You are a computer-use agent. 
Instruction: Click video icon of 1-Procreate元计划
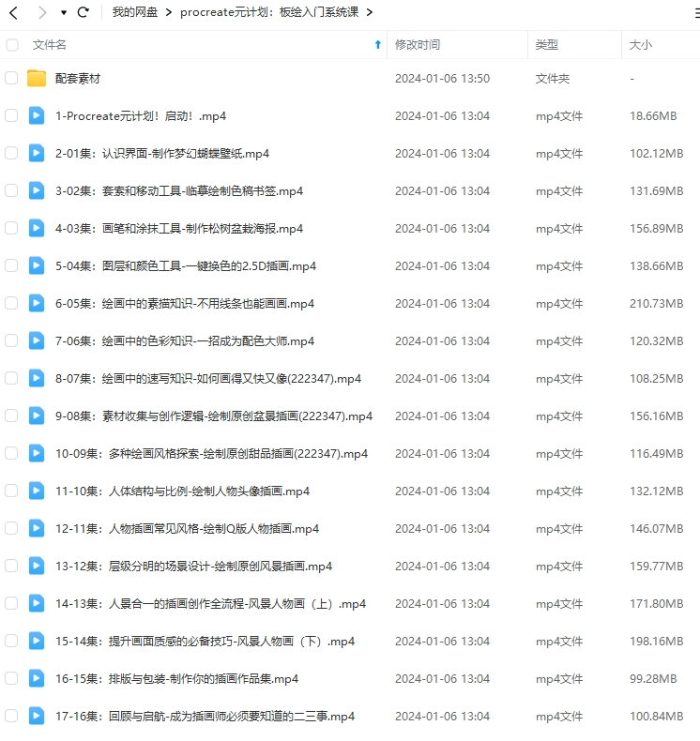(37, 115)
